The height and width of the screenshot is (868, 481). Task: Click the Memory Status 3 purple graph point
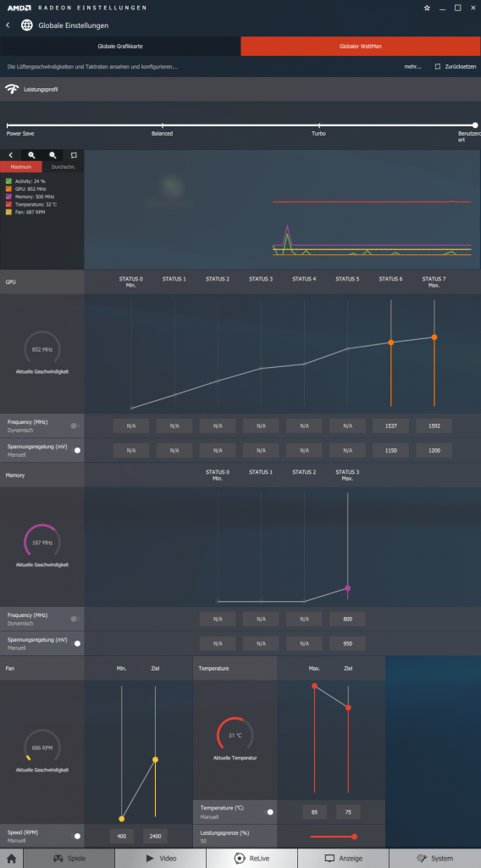[347, 588]
